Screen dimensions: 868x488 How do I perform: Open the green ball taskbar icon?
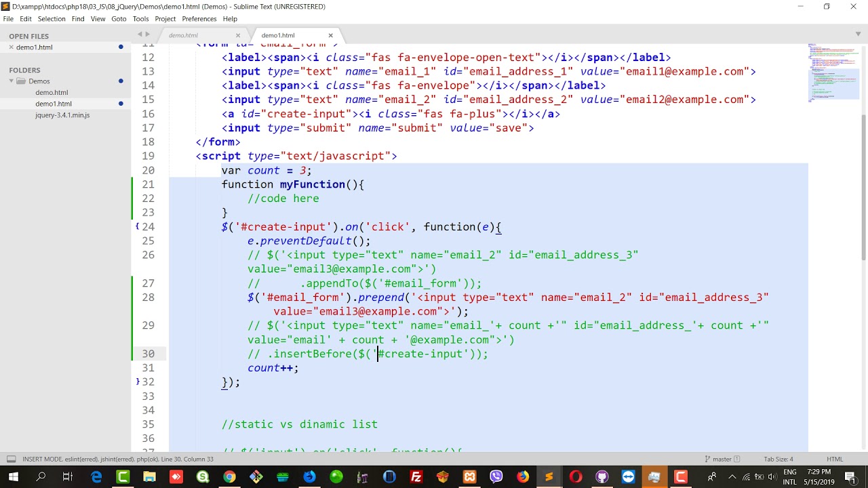pos(336,477)
